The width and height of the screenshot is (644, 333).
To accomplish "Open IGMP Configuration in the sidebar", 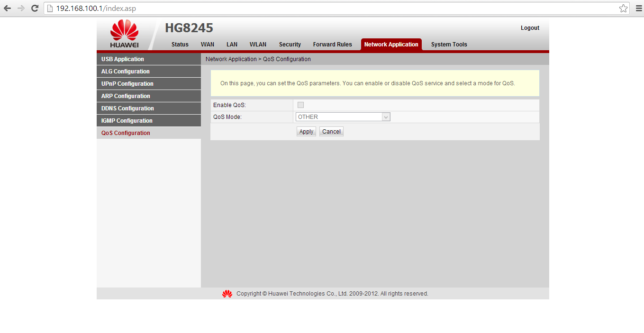I will 149,121.
